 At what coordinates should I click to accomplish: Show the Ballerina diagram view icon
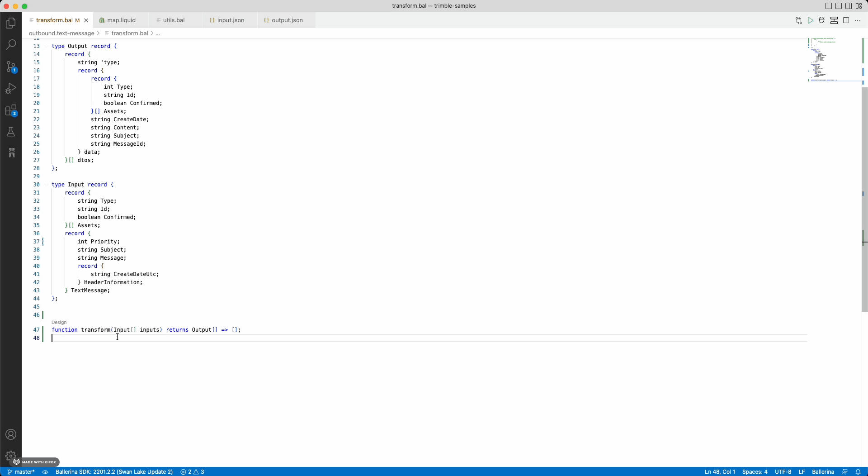coord(834,20)
